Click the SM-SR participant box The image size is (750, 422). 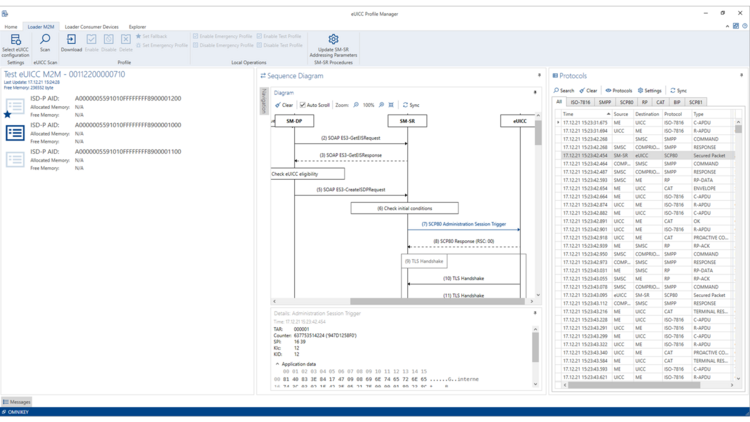point(408,121)
